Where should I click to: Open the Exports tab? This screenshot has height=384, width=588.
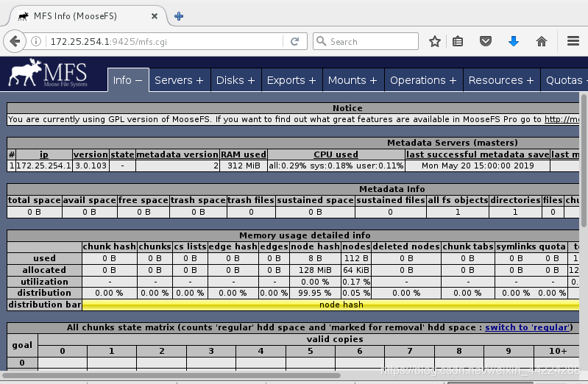pyautogui.click(x=291, y=80)
